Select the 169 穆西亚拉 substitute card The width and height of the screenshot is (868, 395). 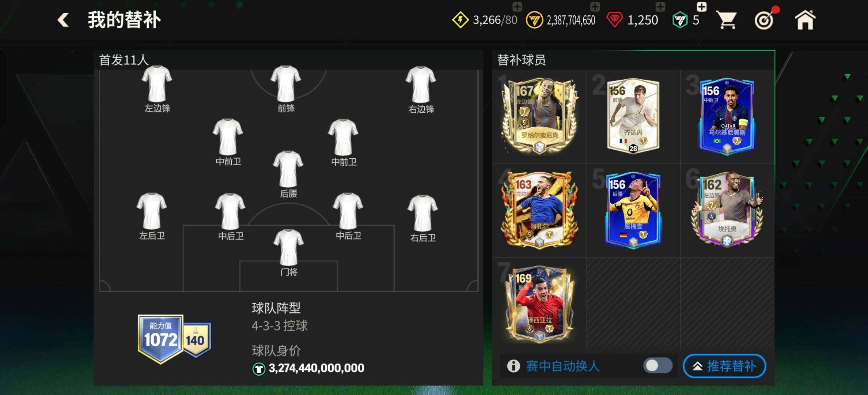(539, 304)
